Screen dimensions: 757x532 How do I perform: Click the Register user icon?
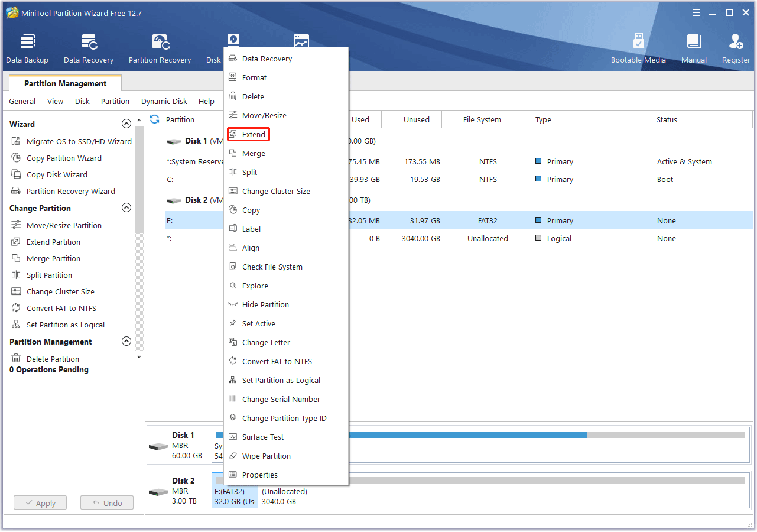pos(736,48)
